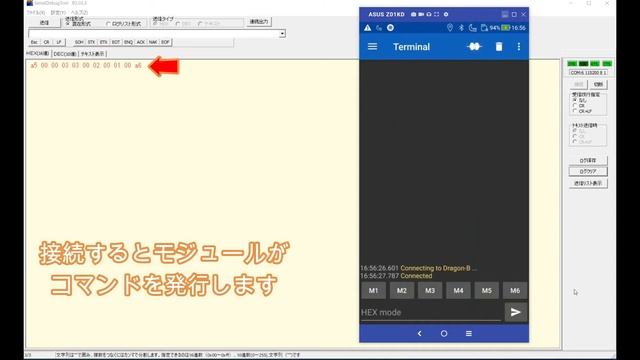Click the ログ保存 button
This screenshot has height=360, width=640.
tap(588, 160)
